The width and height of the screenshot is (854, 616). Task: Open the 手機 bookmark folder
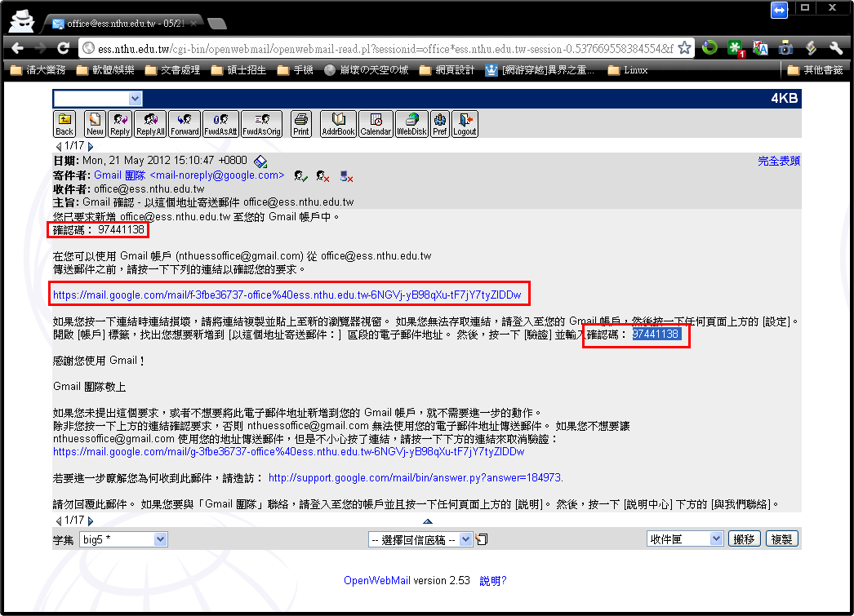point(296,70)
